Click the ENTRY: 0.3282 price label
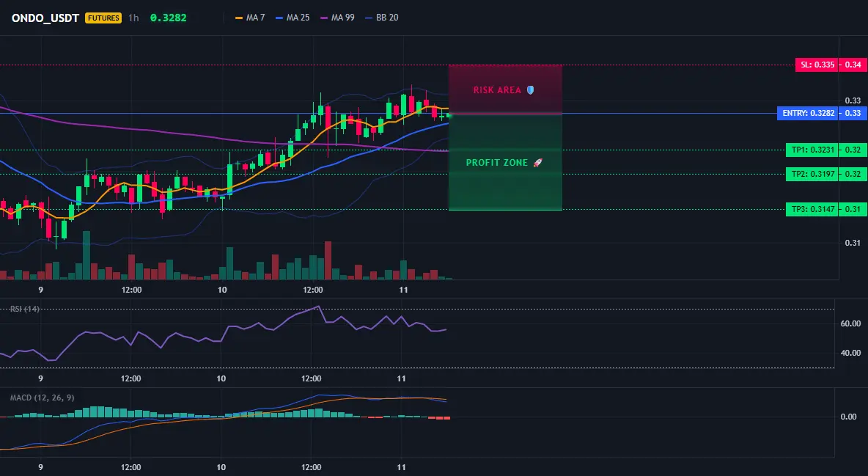This screenshot has width=868, height=476. click(x=808, y=113)
